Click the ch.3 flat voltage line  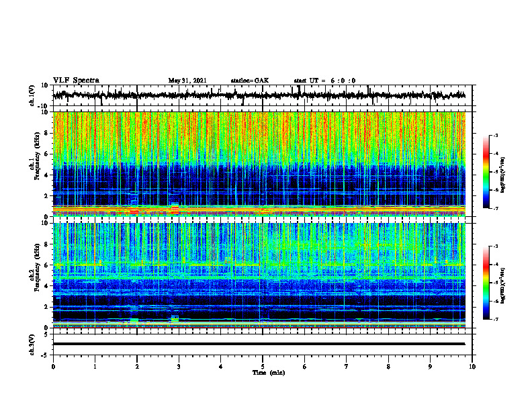point(259,344)
